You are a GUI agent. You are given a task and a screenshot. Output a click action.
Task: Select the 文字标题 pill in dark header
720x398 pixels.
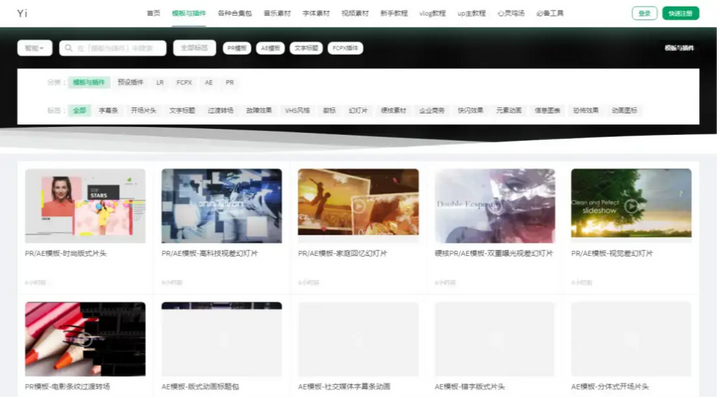[306, 48]
